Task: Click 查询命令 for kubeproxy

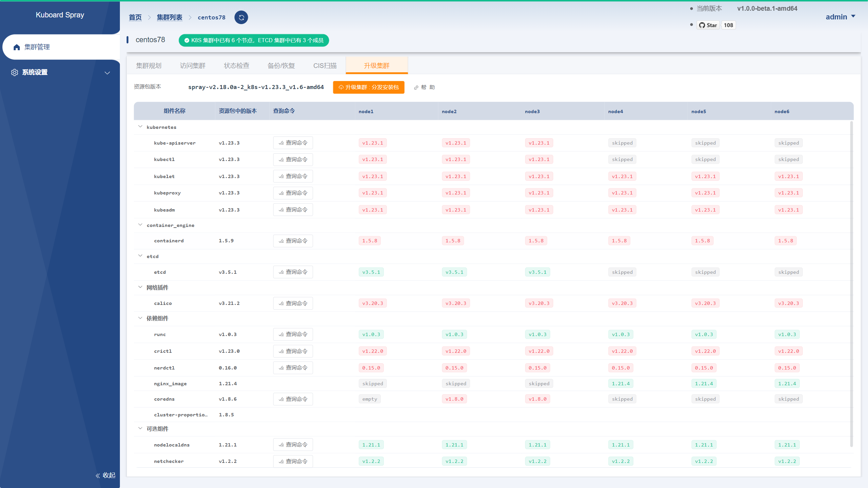Action: 293,193
